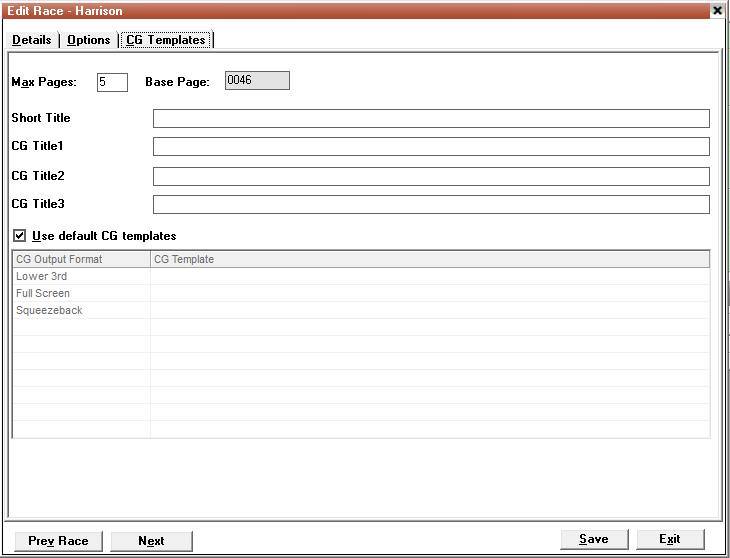Click the CG Template column header
This screenshot has width=730, height=558.
[430, 259]
